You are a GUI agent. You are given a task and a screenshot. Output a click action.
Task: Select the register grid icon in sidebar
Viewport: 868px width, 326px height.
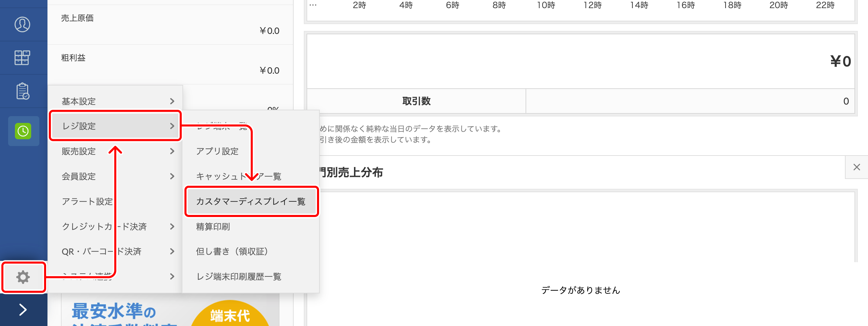coord(23,58)
